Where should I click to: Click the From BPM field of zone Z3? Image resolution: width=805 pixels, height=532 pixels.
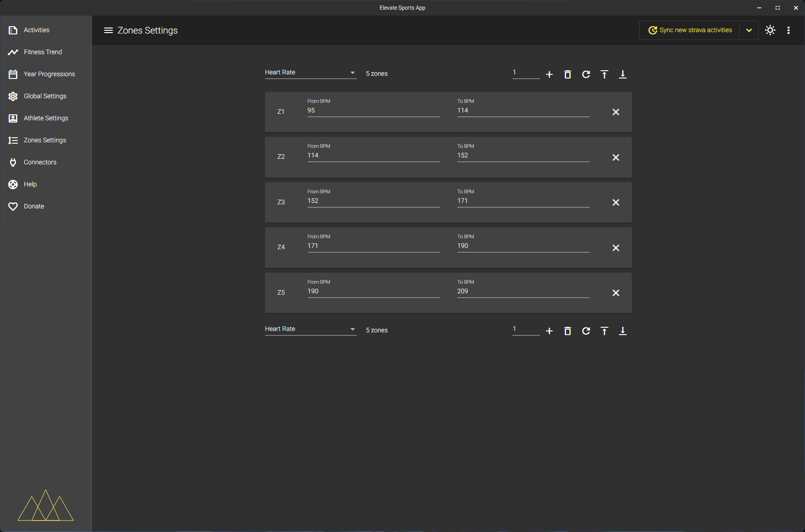point(373,201)
